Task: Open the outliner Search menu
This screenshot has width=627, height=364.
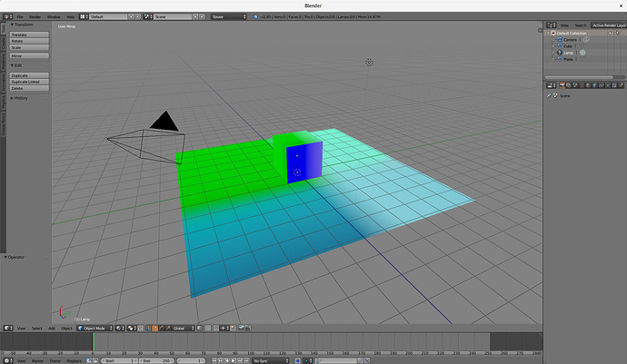Action: (x=581, y=25)
